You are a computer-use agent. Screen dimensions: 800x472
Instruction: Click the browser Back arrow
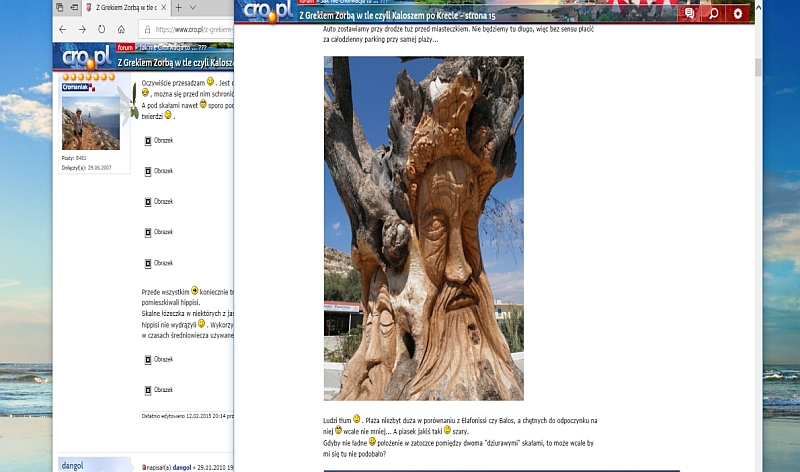63,29
